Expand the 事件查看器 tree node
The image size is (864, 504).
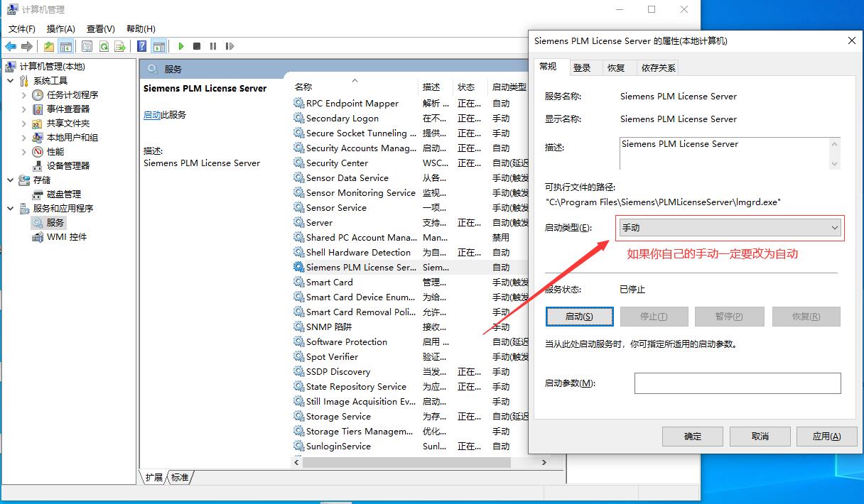coord(23,109)
